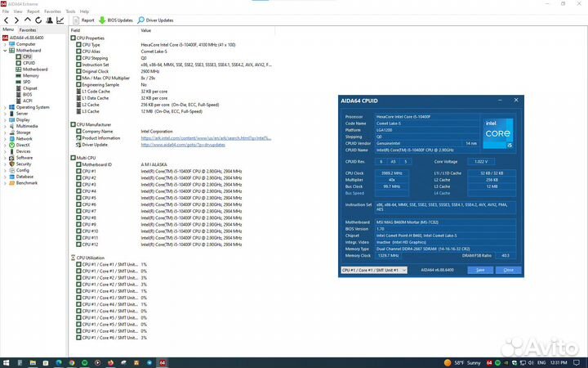Go up one level with the up arrow icon
The height and width of the screenshot is (368, 588).
point(28,20)
